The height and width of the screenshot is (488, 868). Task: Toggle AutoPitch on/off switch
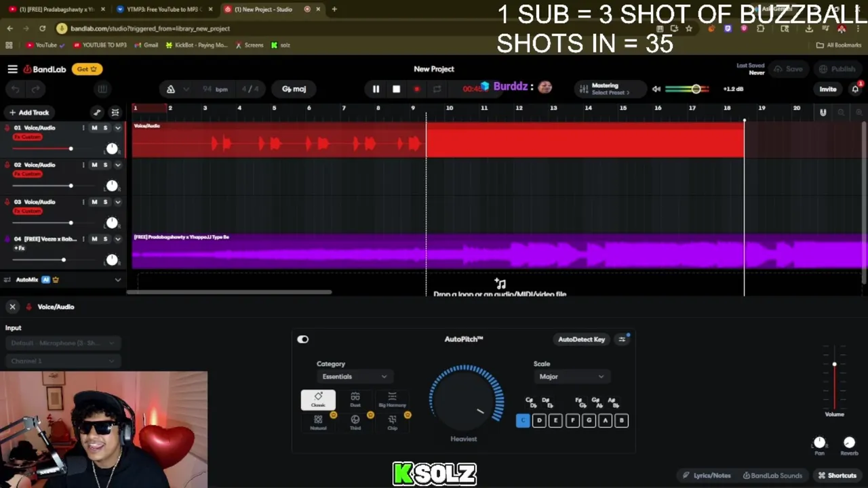302,339
